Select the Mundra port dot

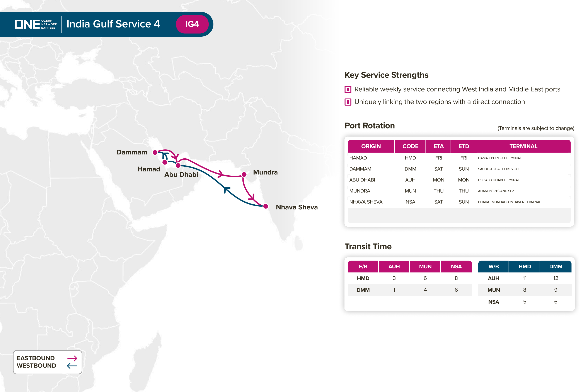click(x=244, y=174)
